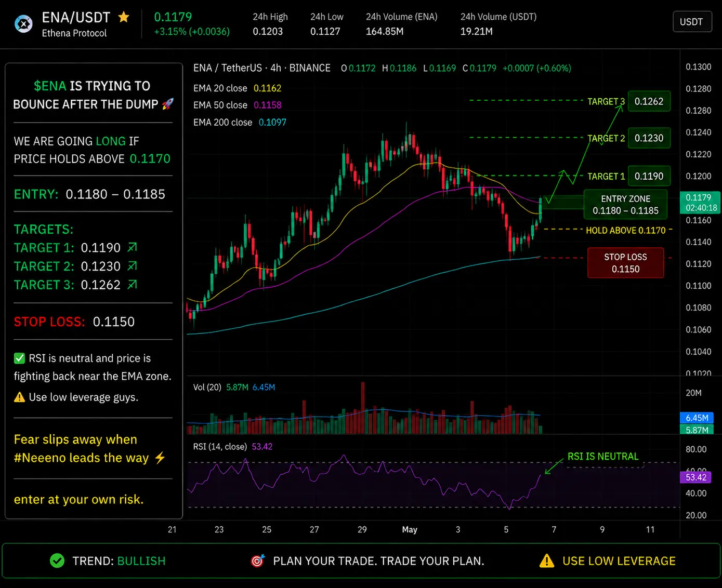Viewport: 722px width, 588px height.
Task: Click the TARGET 1 price box 0.1190 on chart
Action: [x=649, y=176]
